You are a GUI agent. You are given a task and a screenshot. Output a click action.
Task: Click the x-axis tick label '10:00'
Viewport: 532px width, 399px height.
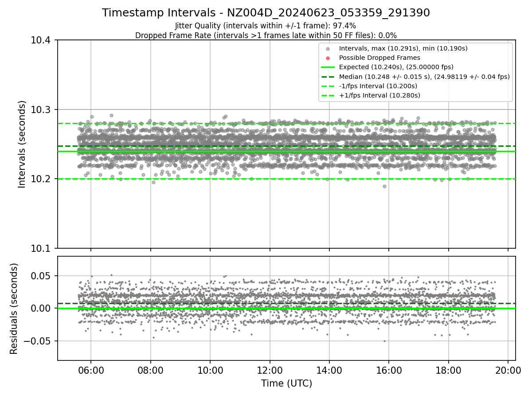210,370
